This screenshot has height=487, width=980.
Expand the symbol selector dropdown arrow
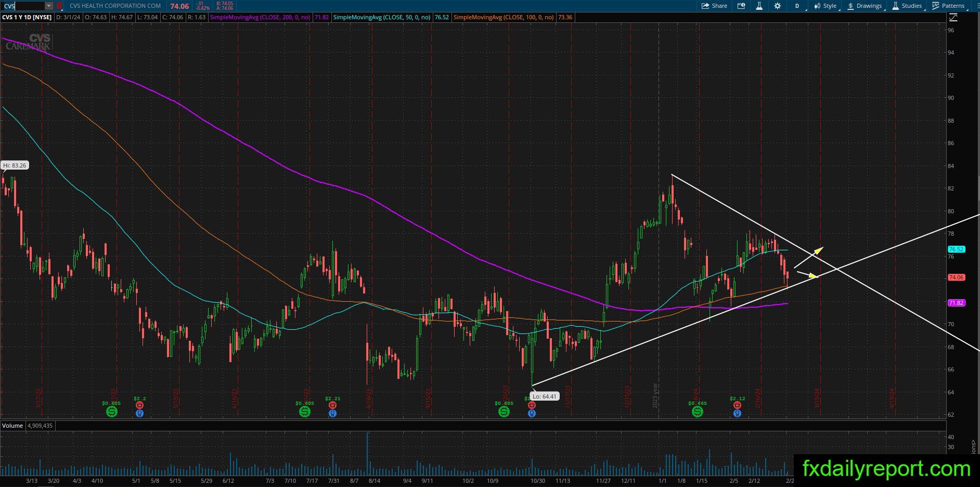pyautogui.click(x=49, y=6)
